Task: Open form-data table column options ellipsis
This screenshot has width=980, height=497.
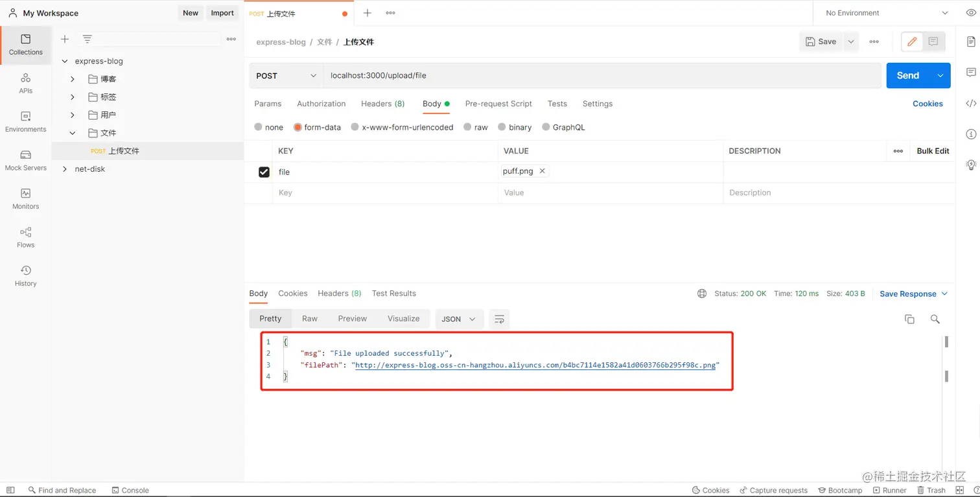Action: pyautogui.click(x=898, y=151)
